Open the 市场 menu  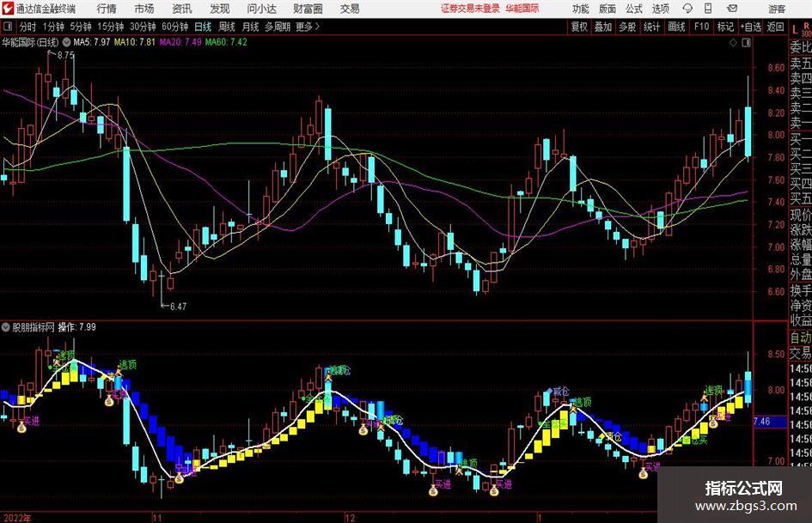(x=144, y=9)
